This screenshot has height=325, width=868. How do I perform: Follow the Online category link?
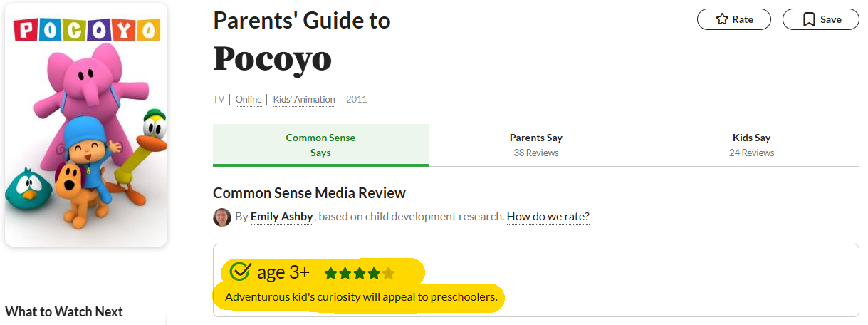point(249,100)
